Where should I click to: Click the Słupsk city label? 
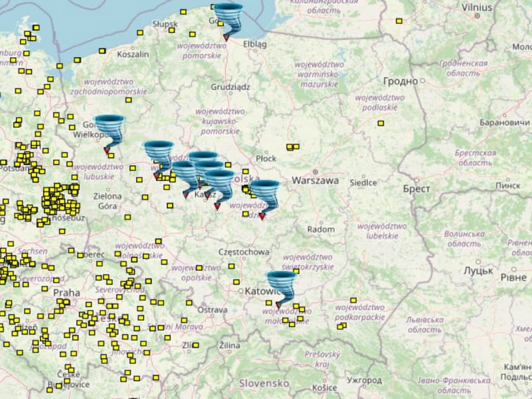(x=165, y=23)
